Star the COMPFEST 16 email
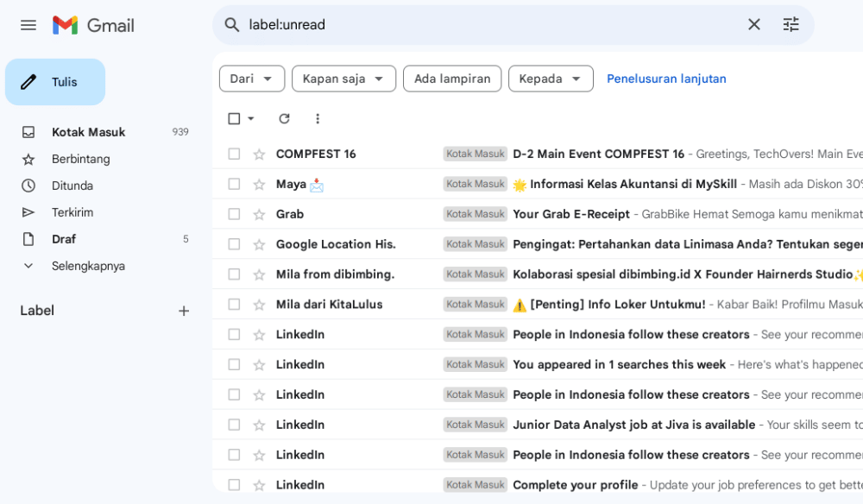The width and height of the screenshot is (863, 504). pos(259,154)
